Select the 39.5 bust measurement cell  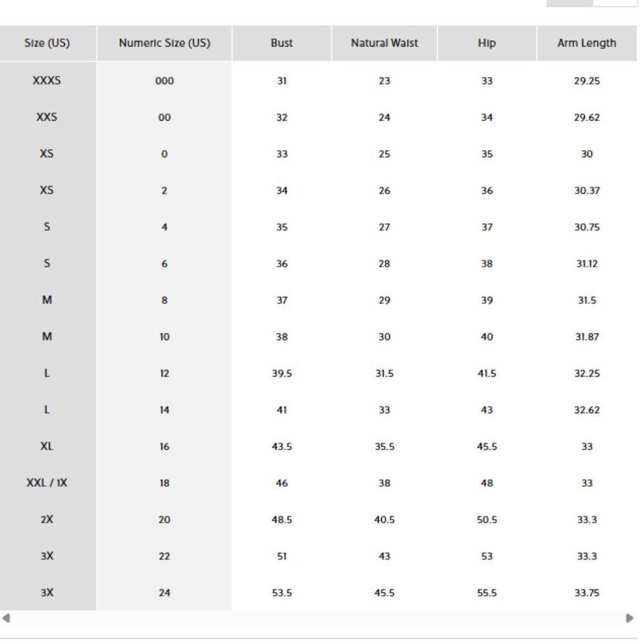click(282, 374)
